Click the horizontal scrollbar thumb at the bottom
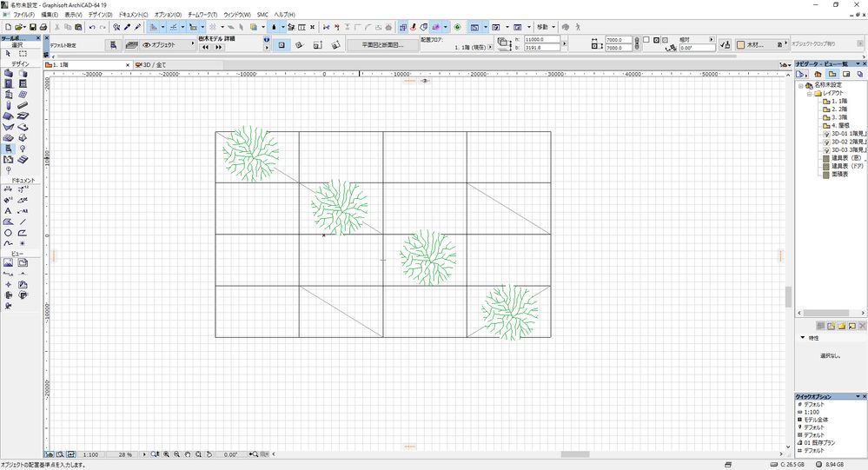 [x=574, y=454]
